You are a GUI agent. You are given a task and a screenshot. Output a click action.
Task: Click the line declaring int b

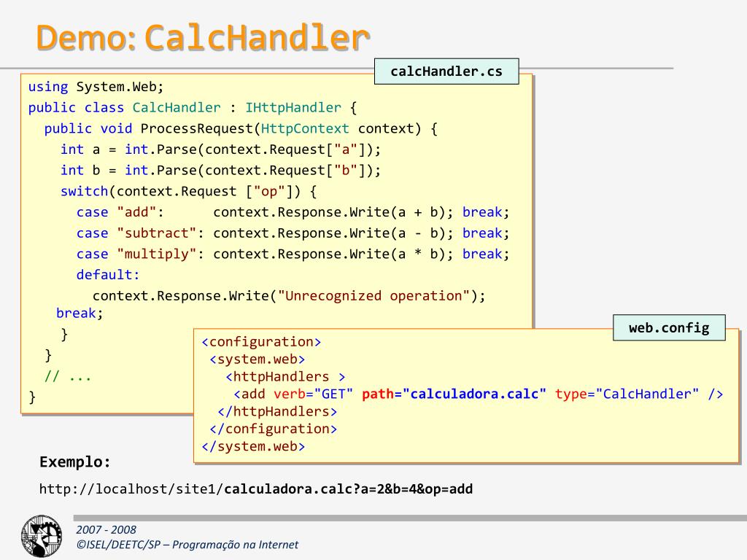[x=220, y=171]
